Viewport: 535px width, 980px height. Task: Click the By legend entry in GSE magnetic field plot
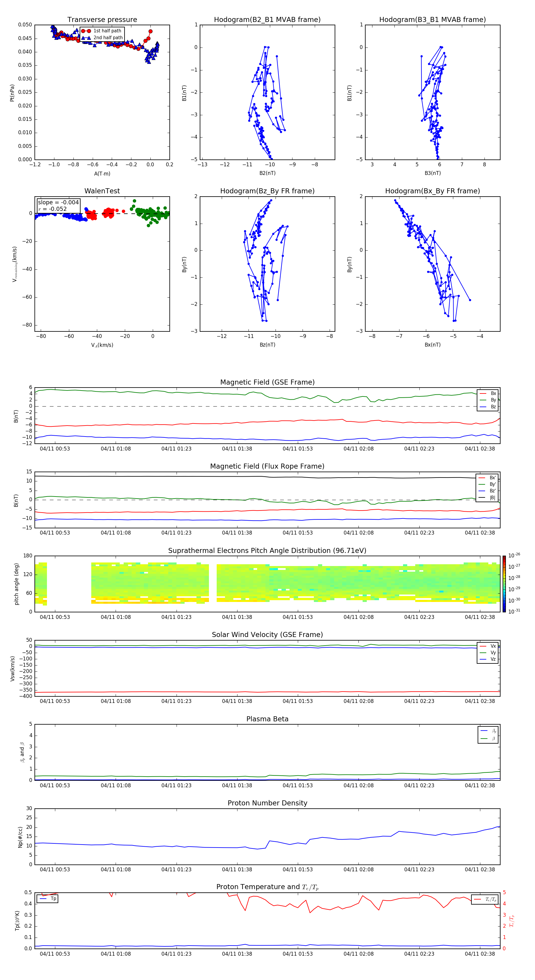point(488,400)
